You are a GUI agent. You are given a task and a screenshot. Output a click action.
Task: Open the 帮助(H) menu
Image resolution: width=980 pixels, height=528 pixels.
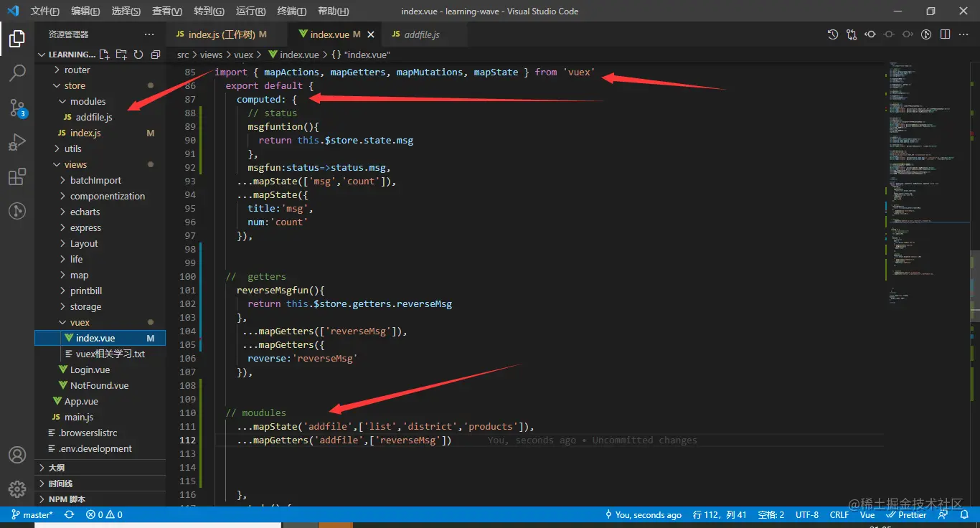pyautogui.click(x=334, y=11)
